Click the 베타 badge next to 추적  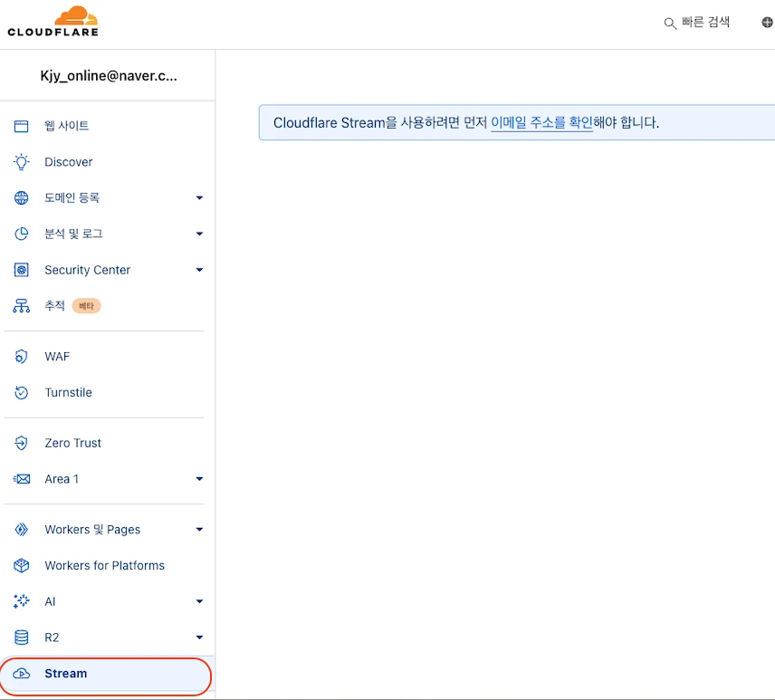coord(87,306)
